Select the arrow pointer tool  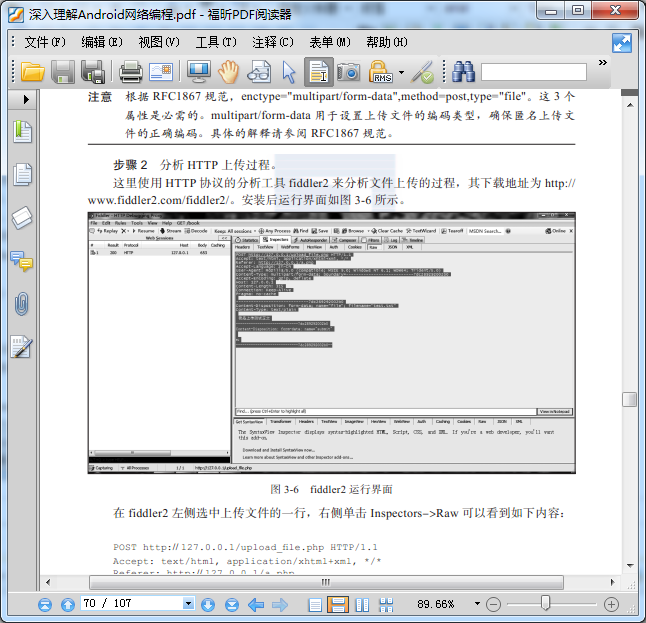click(288, 72)
